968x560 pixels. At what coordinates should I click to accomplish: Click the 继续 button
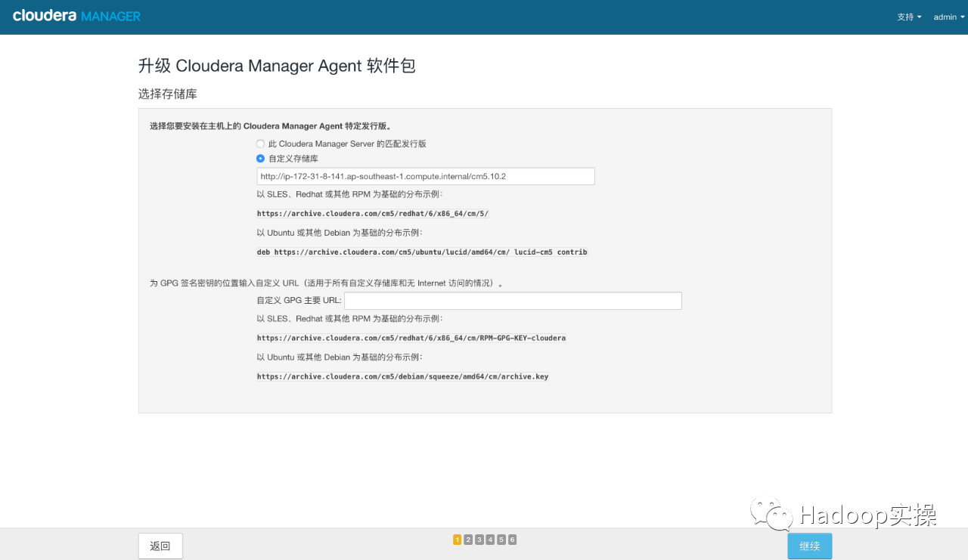[810, 546]
